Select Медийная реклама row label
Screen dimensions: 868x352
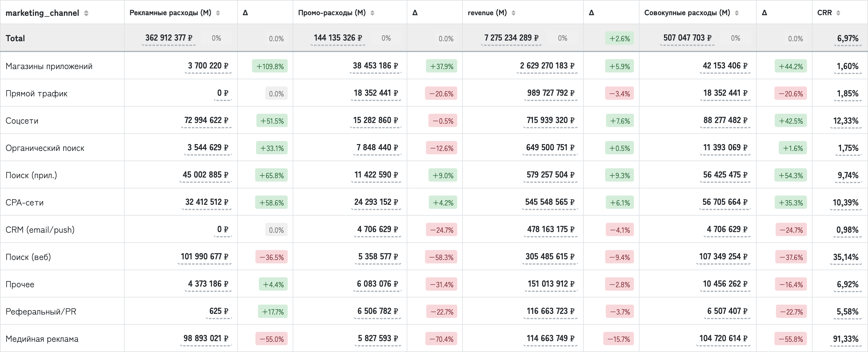[x=42, y=339]
